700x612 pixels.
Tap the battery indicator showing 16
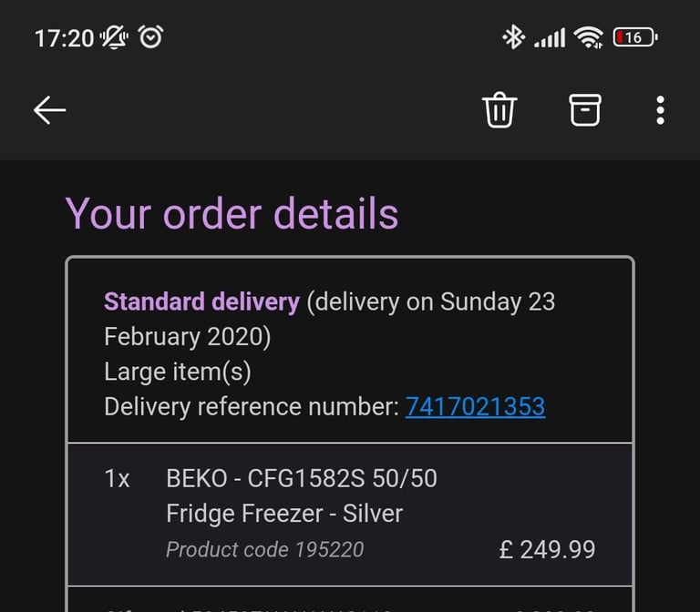point(635,37)
